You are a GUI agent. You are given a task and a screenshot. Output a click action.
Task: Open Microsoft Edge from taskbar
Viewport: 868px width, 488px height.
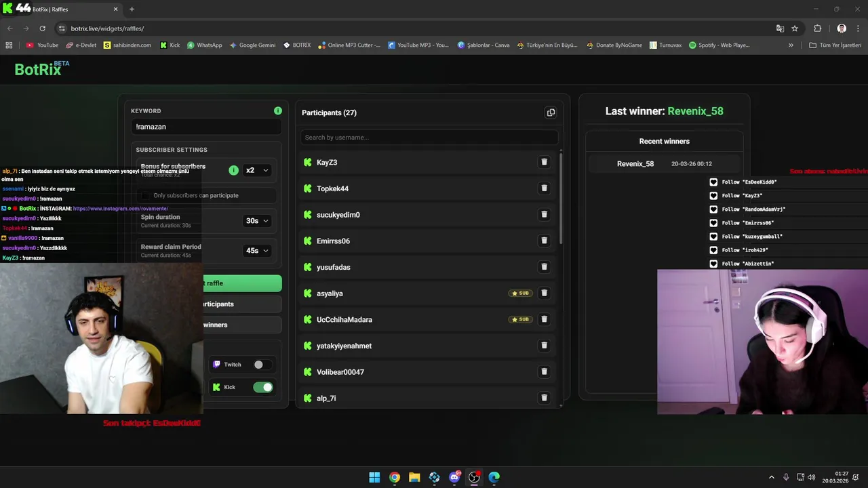(494, 477)
